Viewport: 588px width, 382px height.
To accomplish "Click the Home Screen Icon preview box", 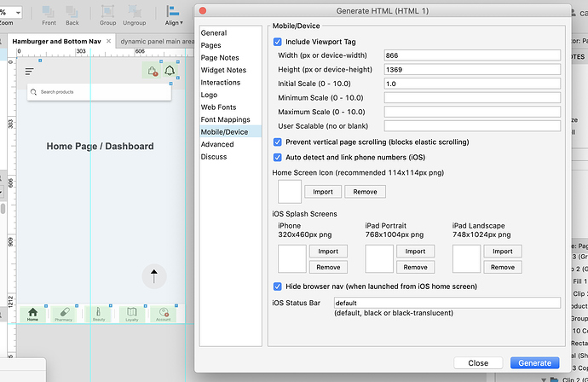I will [290, 192].
